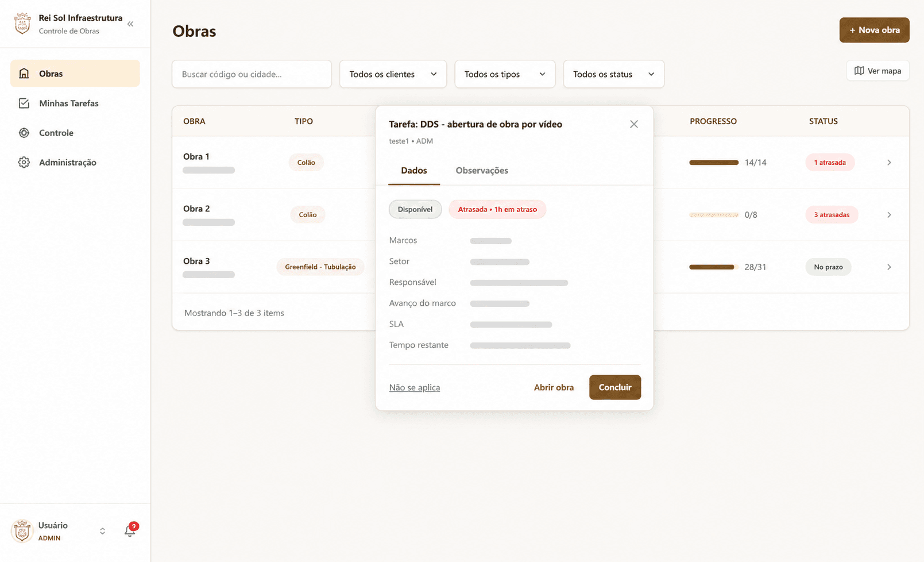Click the Controle target icon

tap(24, 133)
